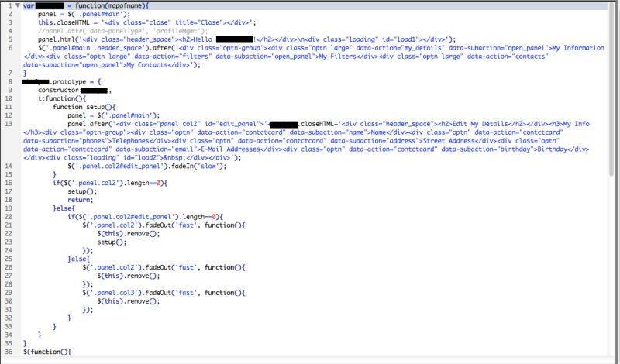The image size is (620, 364).
Task: Click 'constructor:' on line 9
Action: (x=59, y=90)
